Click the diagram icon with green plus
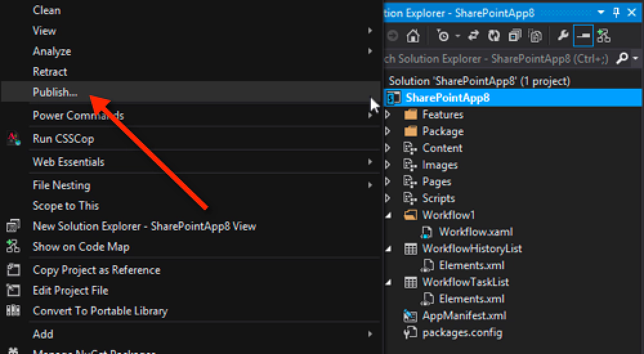The image size is (644, 354). tap(603, 36)
